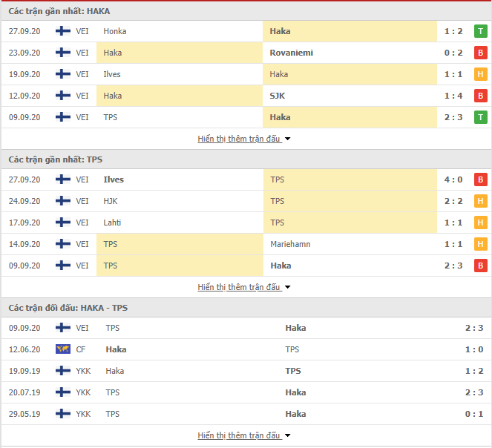The image size is (492, 448).
Task: Click orange H badge on Ilves vs Haka row
Action: pos(480,74)
